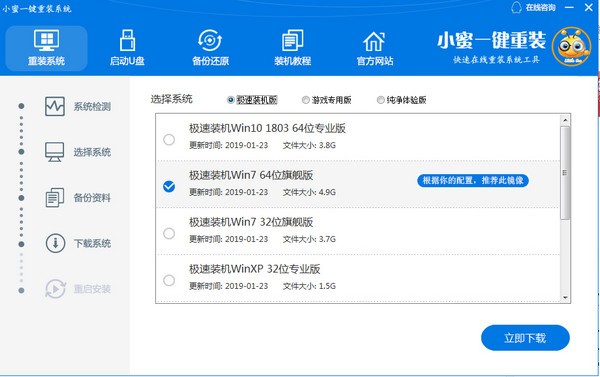Click the 选择系统 monitor step icon
Viewport: 600px width, 377px height.
pyautogui.click(x=55, y=152)
